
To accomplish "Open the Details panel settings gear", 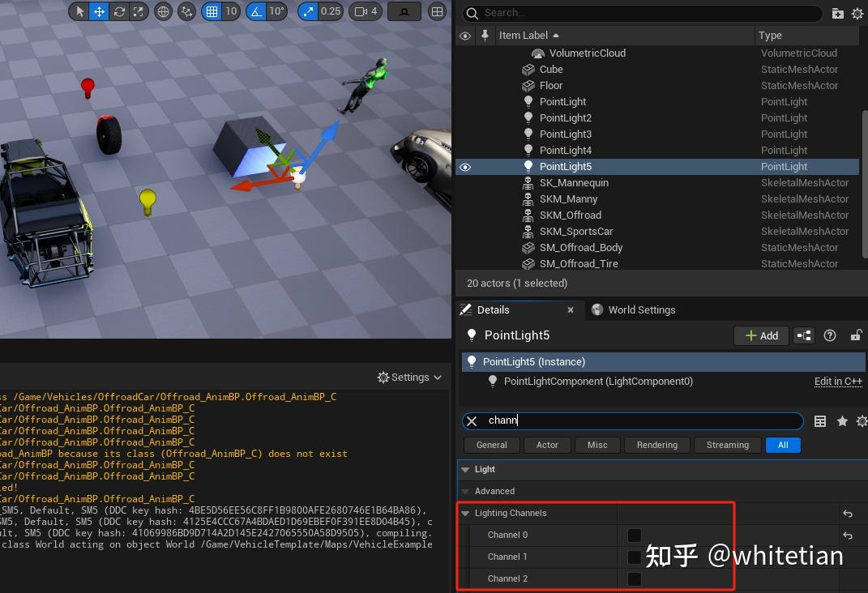I will [x=862, y=420].
